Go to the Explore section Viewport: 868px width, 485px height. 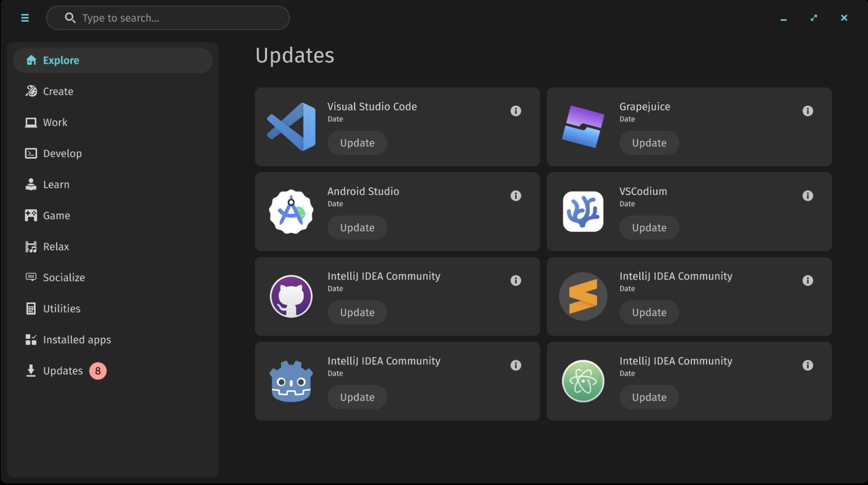[x=61, y=60]
